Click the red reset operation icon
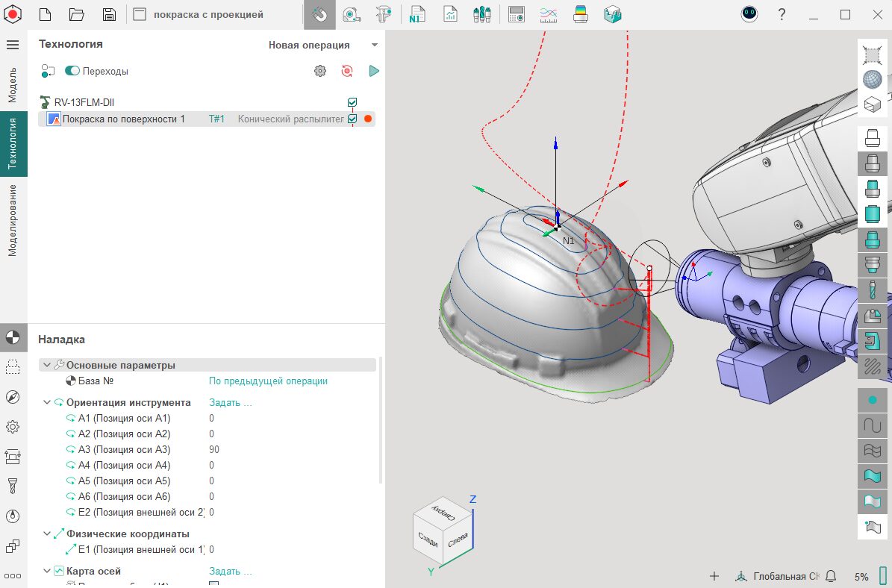This screenshot has height=588, width=892. coord(347,71)
